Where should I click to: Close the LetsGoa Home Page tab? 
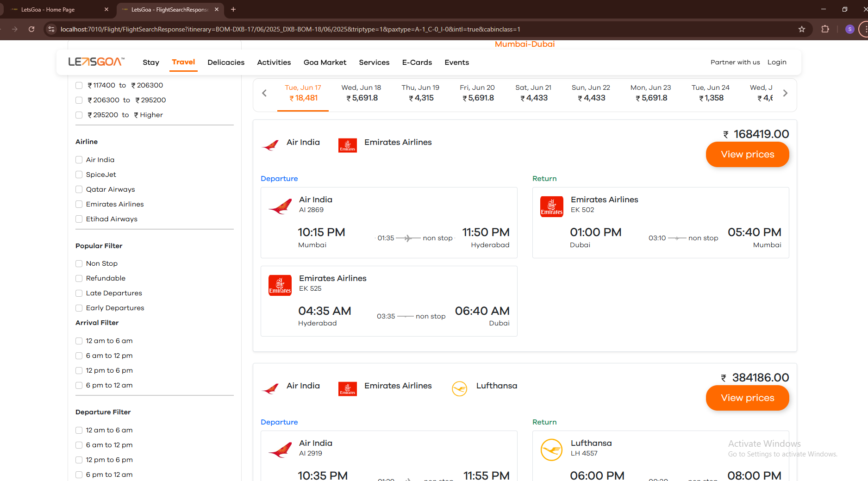coord(106,9)
